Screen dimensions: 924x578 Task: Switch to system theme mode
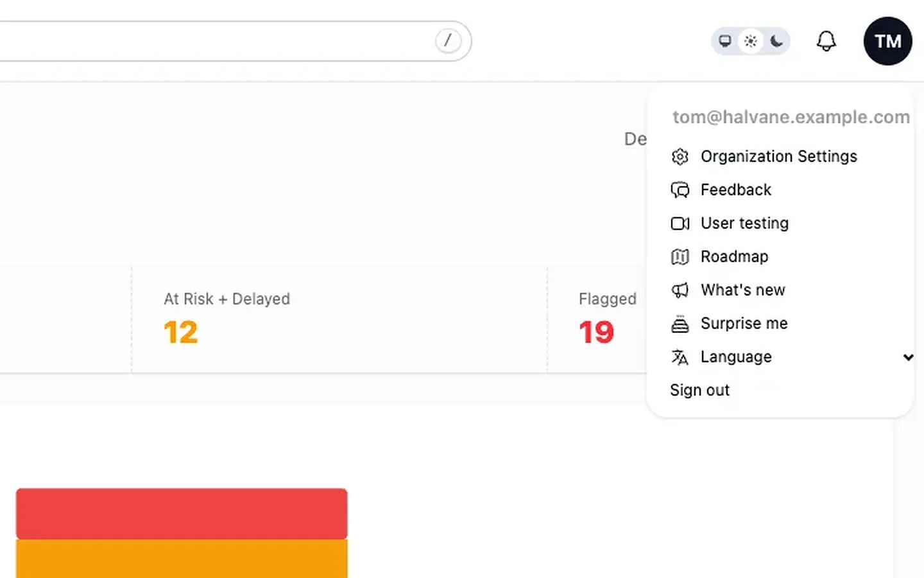(724, 41)
